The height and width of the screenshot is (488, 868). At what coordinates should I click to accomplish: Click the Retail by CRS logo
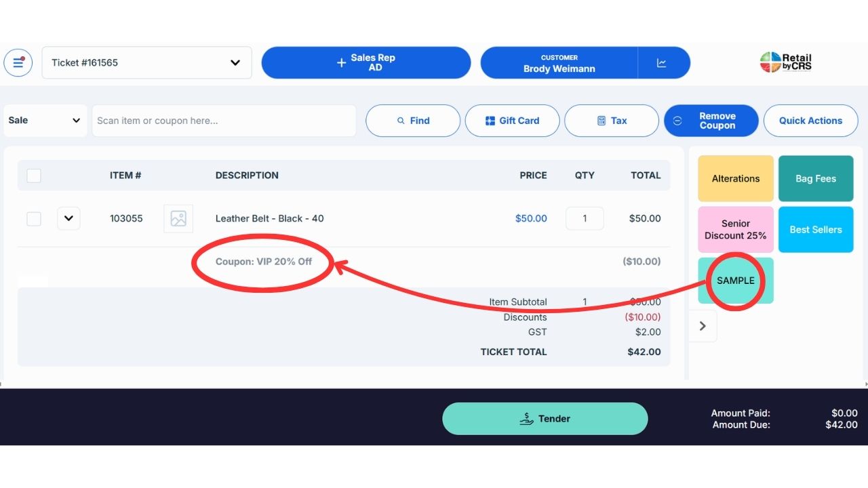pos(786,62)
